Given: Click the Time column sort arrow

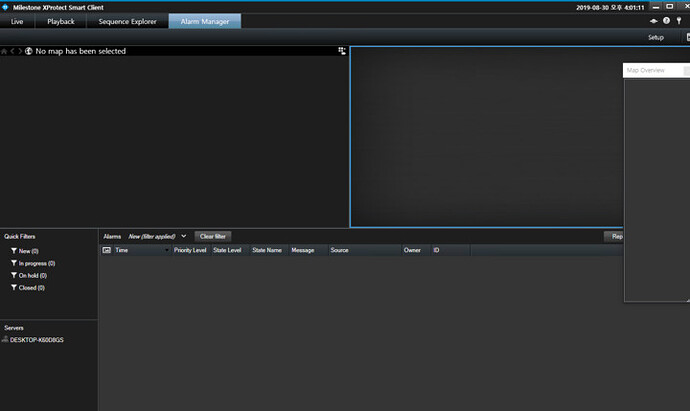Looking at the screenshot, I should click(x=166, y=250).
